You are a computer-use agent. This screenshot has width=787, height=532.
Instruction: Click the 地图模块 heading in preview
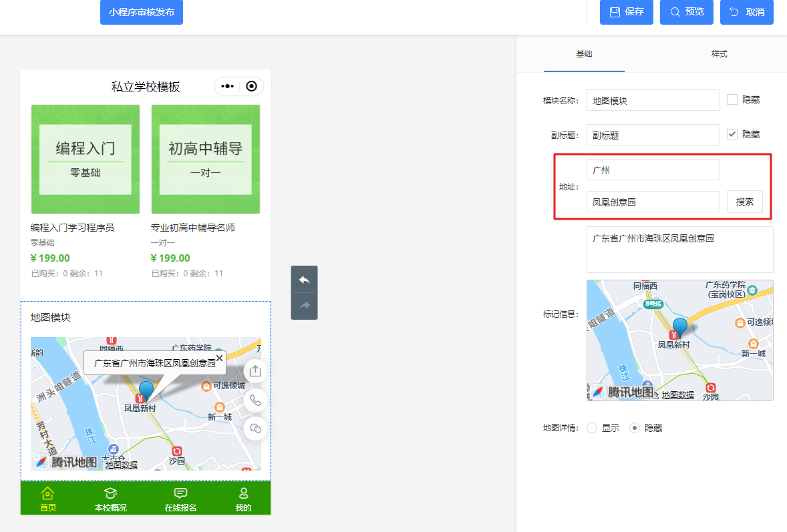click(50, 317)
